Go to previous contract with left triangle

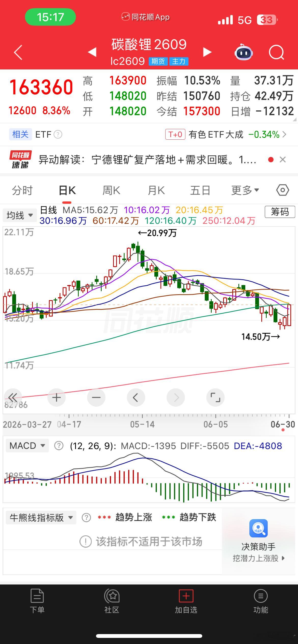pyautogui.click(x=92, y=52)
